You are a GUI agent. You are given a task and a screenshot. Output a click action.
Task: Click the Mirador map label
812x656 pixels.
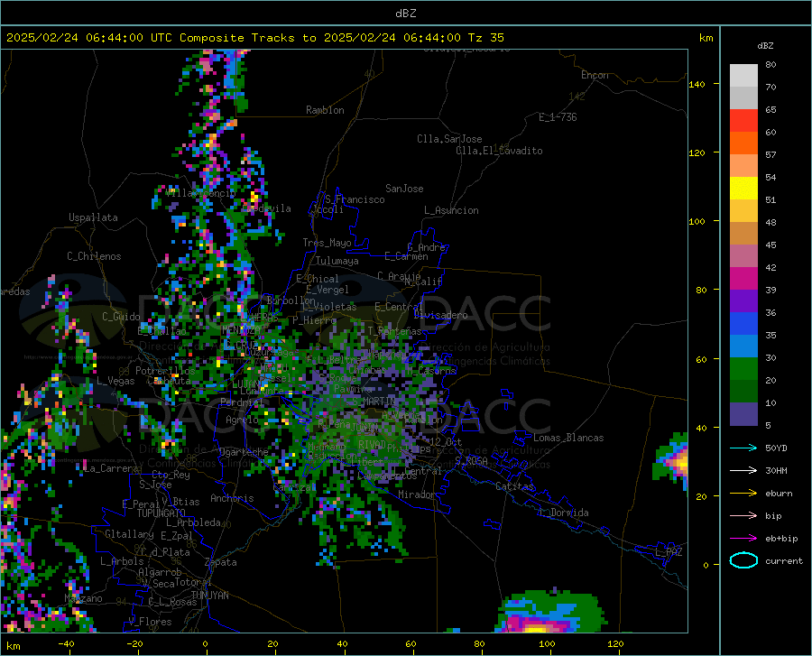point(417,494)
